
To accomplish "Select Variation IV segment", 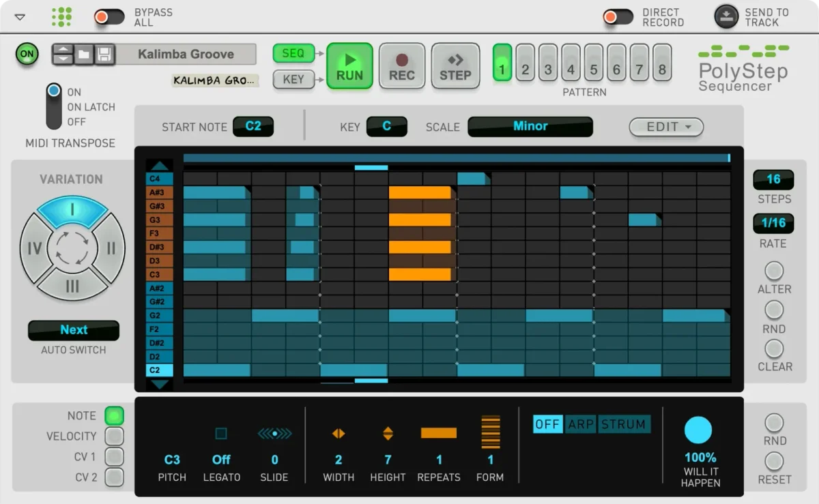I will click(34, 248).
